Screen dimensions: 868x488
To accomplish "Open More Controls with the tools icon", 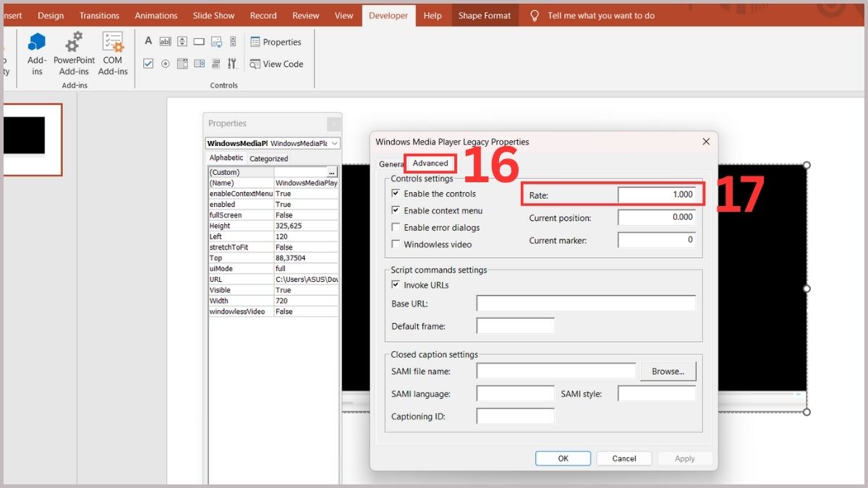I will pyautogui.click(x=232, y=64).
